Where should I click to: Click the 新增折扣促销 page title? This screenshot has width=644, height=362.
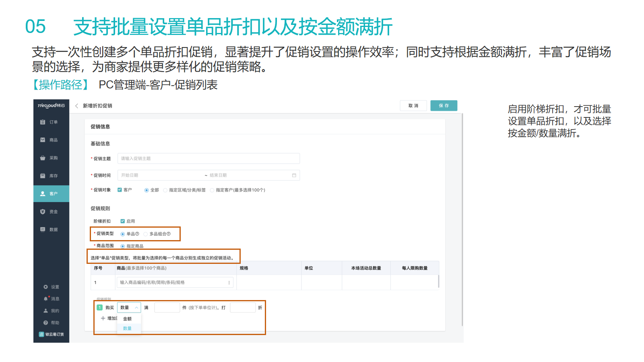click(x=97, y=106)
